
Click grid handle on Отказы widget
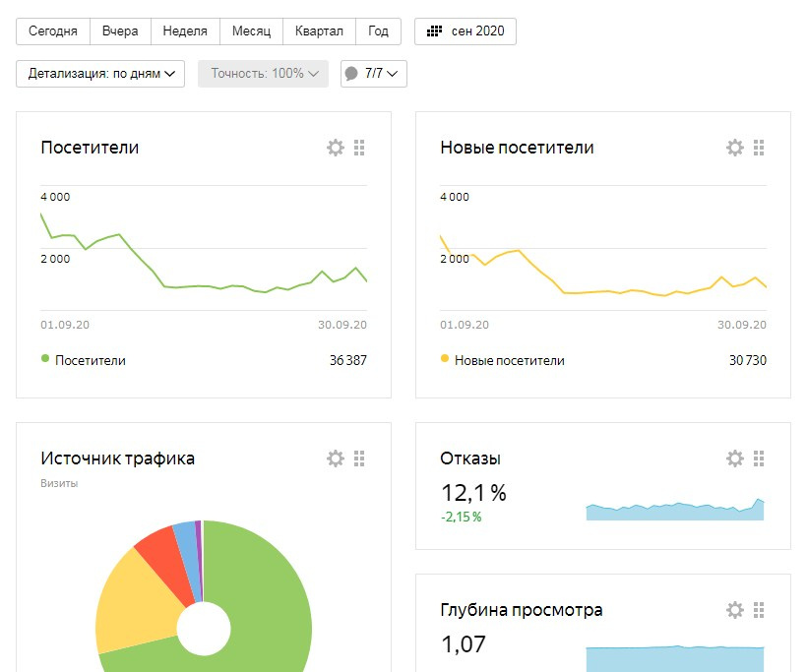[759, 458]
